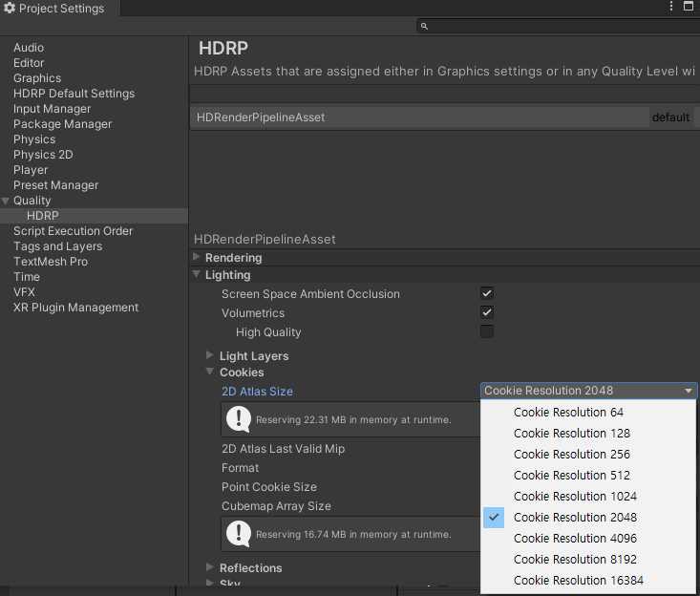
Task: Open Input Manager settings
Action: pyautogui.click(x=52, y=109)
